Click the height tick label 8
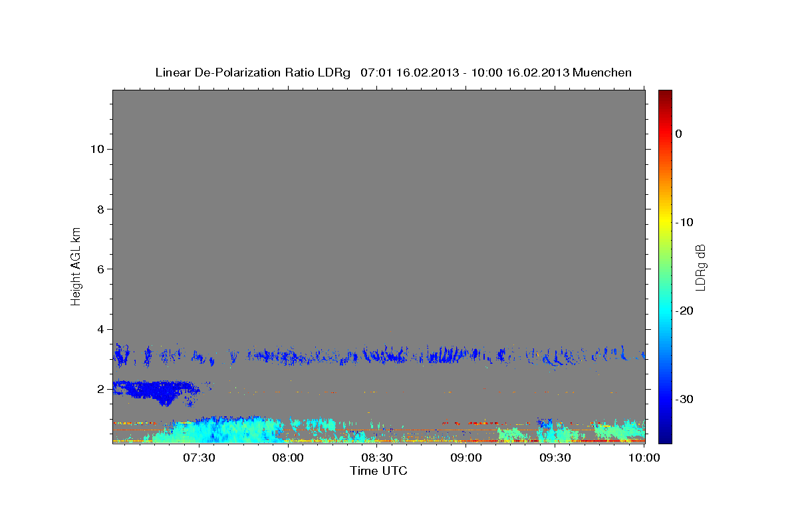 point(100,209)
